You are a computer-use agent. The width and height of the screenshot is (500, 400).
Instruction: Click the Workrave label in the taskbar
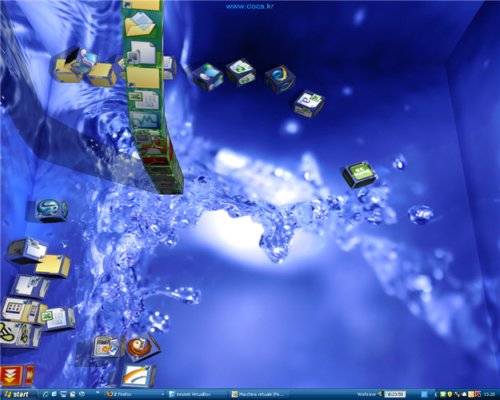click(x=366, y=394)
